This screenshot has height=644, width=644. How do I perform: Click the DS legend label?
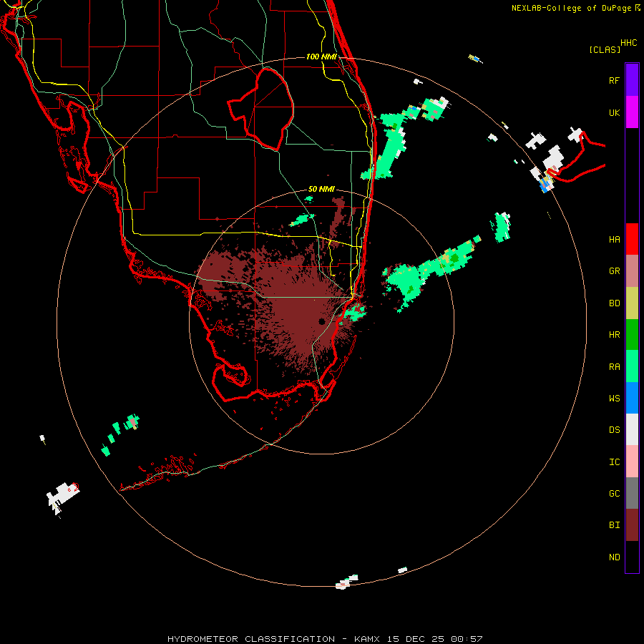[x=614, y=430]
